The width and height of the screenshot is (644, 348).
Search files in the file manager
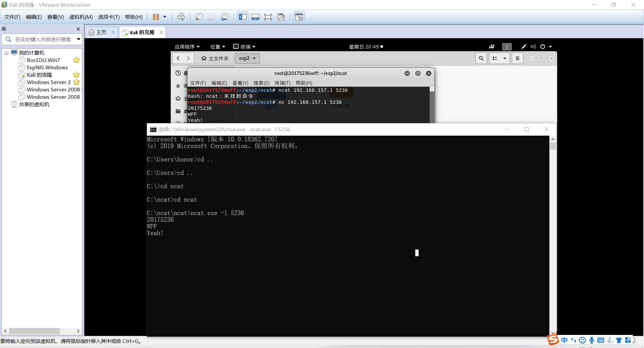point(481,58)
